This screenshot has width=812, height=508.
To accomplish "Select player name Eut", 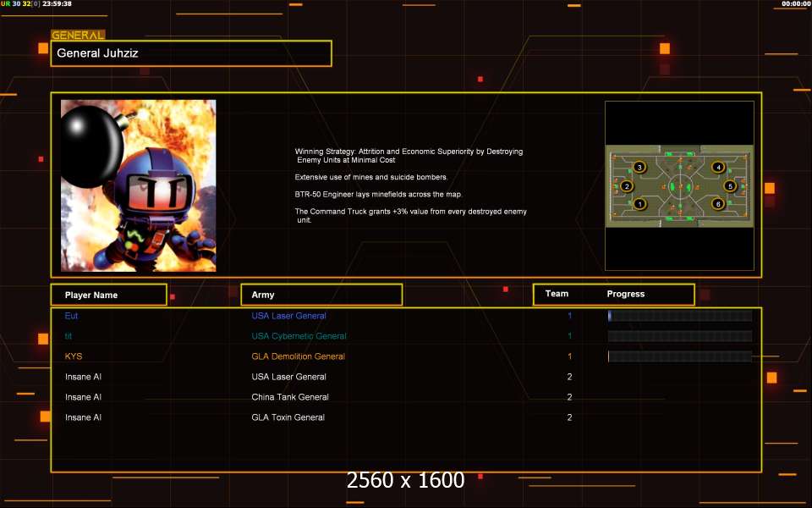I will pyautogui.click(x=71, y=316).
